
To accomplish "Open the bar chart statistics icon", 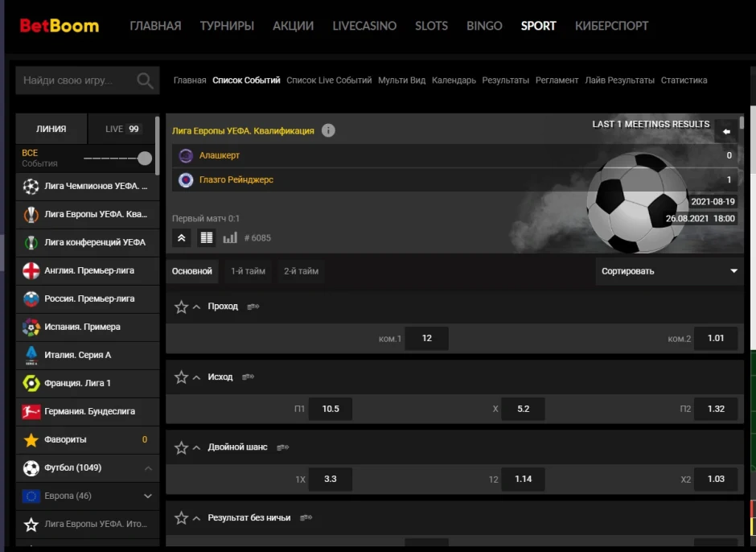I will click(230, 237).
